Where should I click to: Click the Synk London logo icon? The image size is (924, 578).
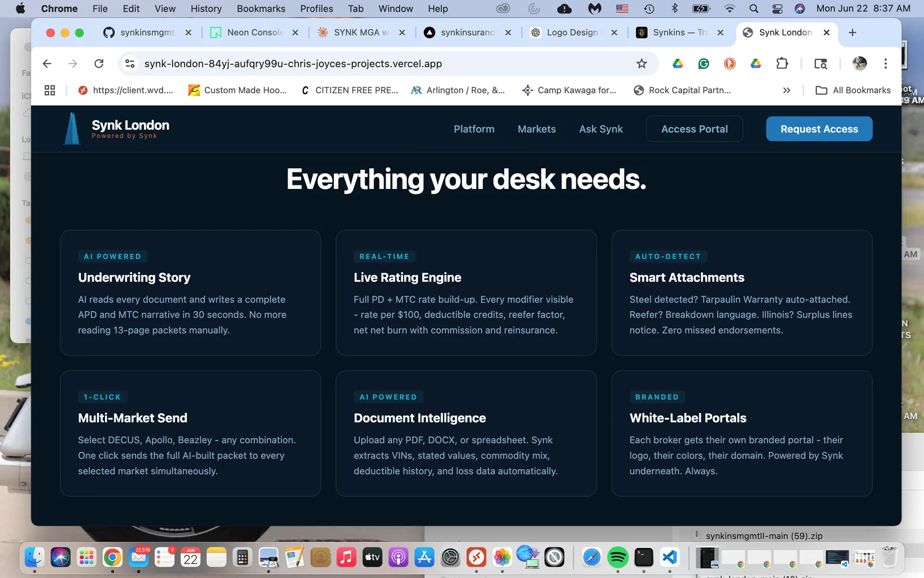tap(72, 128)
